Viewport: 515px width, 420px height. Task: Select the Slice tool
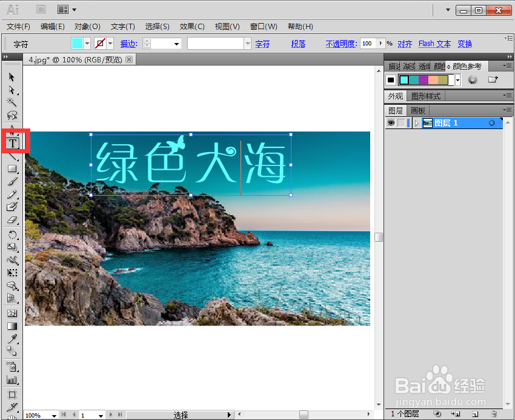[x=13, y=407]
